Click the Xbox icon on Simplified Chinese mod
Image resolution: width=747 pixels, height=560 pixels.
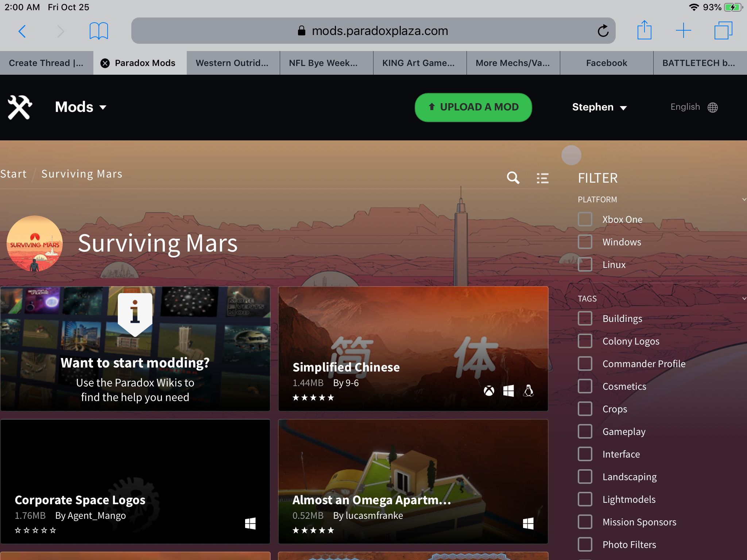[x=489, y=391]
